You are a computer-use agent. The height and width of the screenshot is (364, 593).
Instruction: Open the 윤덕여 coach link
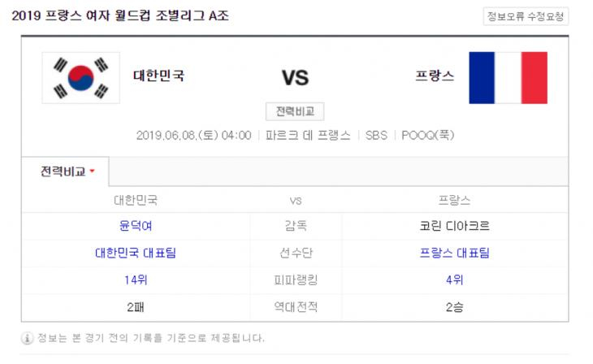(x=136, y=226)
